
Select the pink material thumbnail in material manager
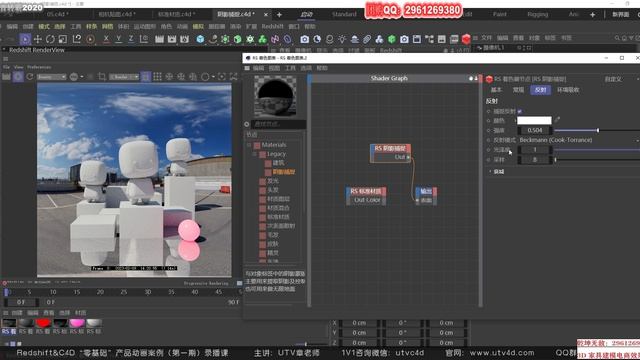(x=77, y=323)
